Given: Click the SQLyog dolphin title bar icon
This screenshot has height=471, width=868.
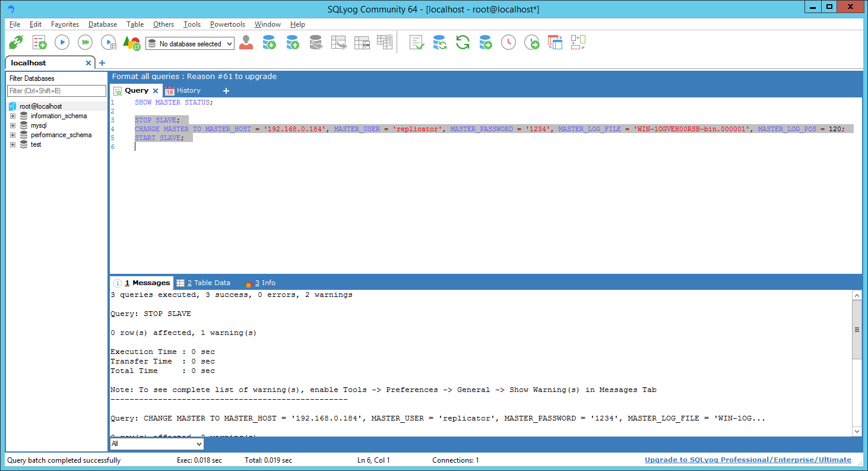Looking at the screenshot, I should [x=10, y=9].
